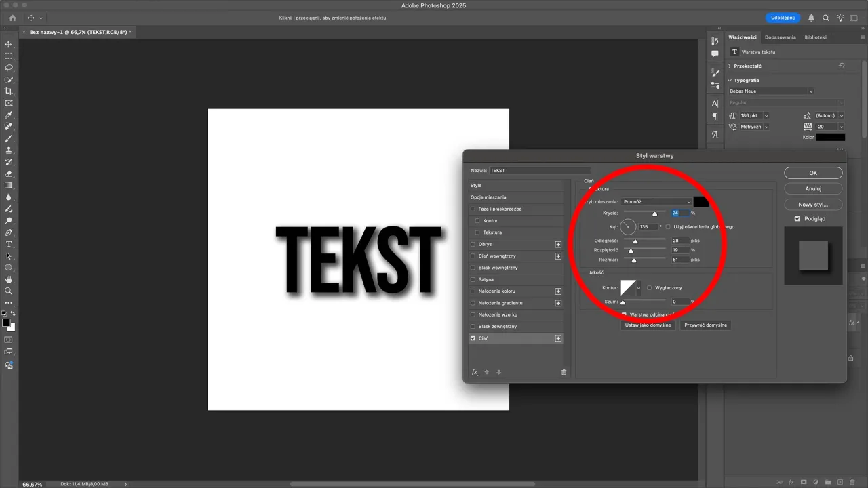Open the foreground color picker
Screen dimensions: 868x488
click(7, 321)
